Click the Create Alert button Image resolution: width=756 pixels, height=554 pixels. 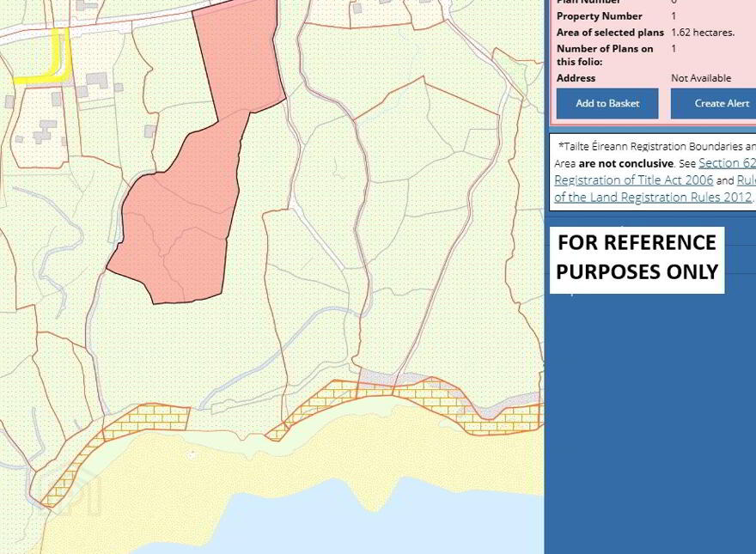pos(714,103)
